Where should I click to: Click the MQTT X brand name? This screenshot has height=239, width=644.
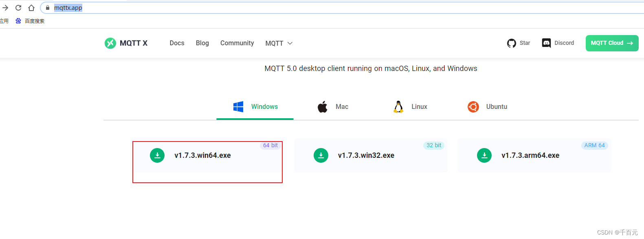pyautogui.click(x=134, y=43)
